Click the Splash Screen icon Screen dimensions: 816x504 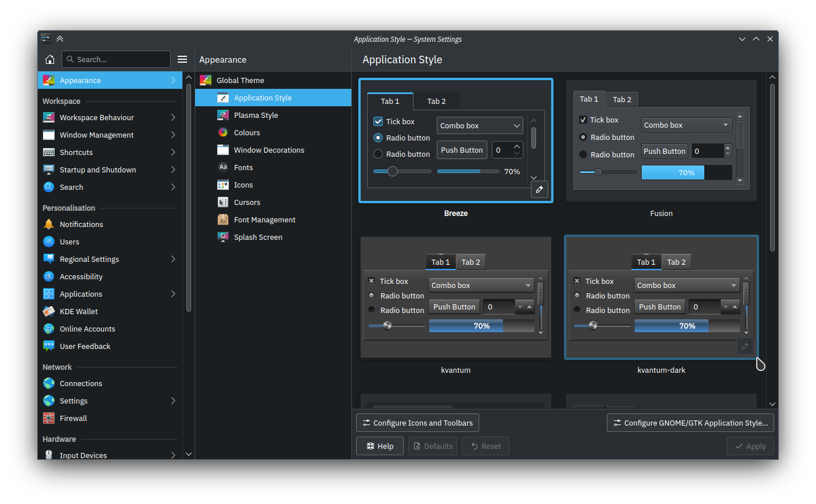[223, 237]
